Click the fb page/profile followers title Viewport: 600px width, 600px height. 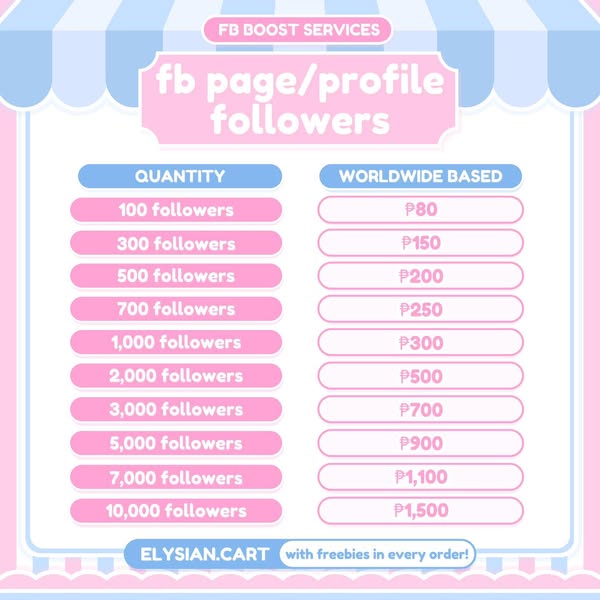coord(299,101)
